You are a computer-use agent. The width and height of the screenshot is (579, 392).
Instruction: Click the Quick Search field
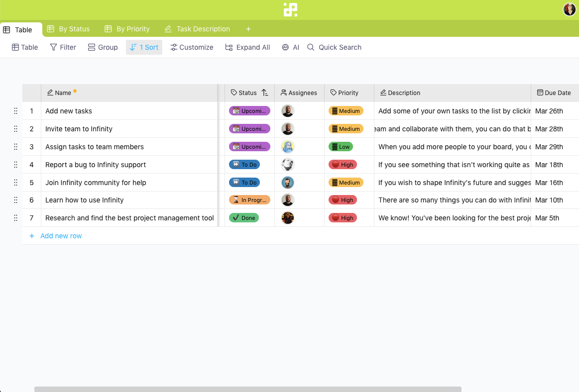tap(334, 47)
